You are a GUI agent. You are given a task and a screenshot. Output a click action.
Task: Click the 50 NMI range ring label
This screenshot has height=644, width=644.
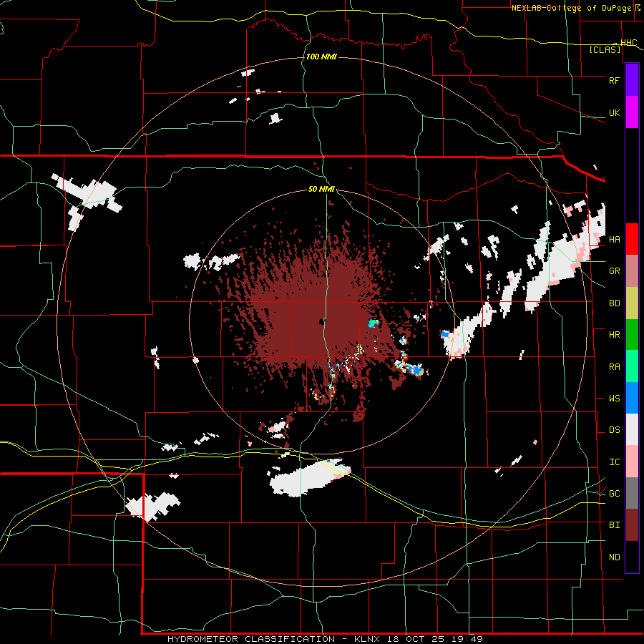coord(321,189)
